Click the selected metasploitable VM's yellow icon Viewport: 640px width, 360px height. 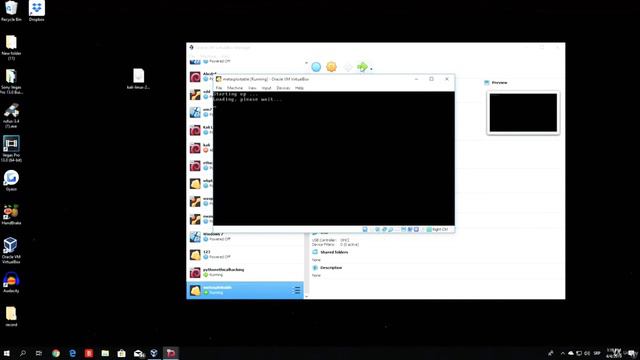[x=195, y=290]
